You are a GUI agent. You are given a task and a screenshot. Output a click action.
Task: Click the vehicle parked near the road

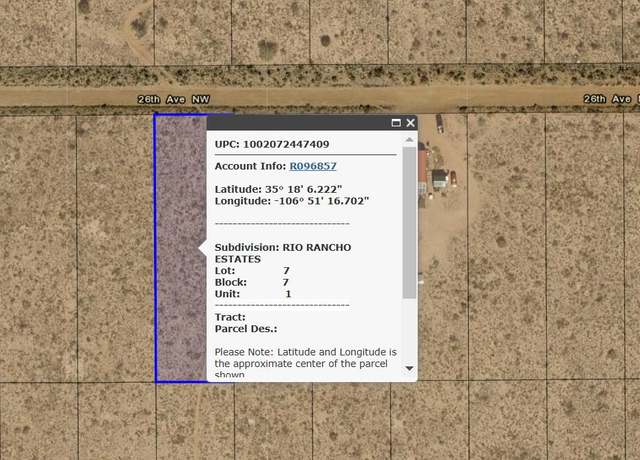click(440, 124)
